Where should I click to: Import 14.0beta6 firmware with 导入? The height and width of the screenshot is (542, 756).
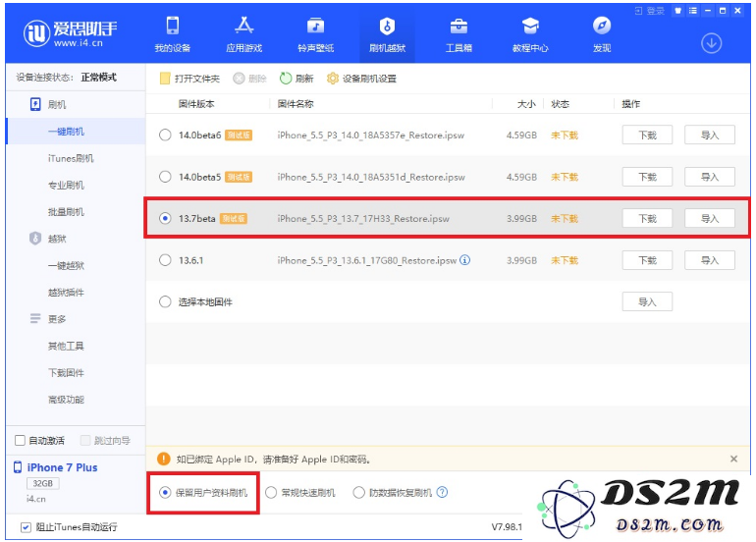pos(710,135)
